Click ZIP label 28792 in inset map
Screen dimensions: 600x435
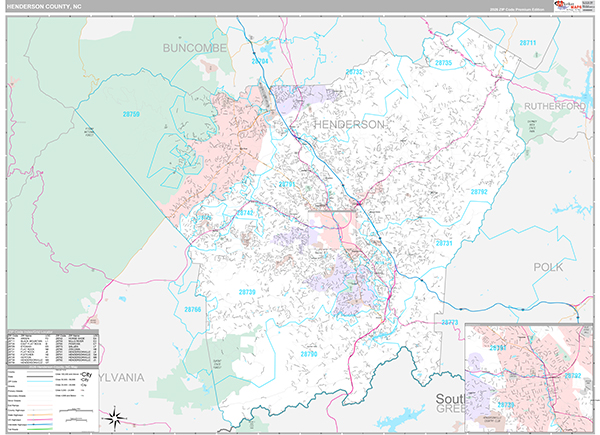(x=573, y=376)
